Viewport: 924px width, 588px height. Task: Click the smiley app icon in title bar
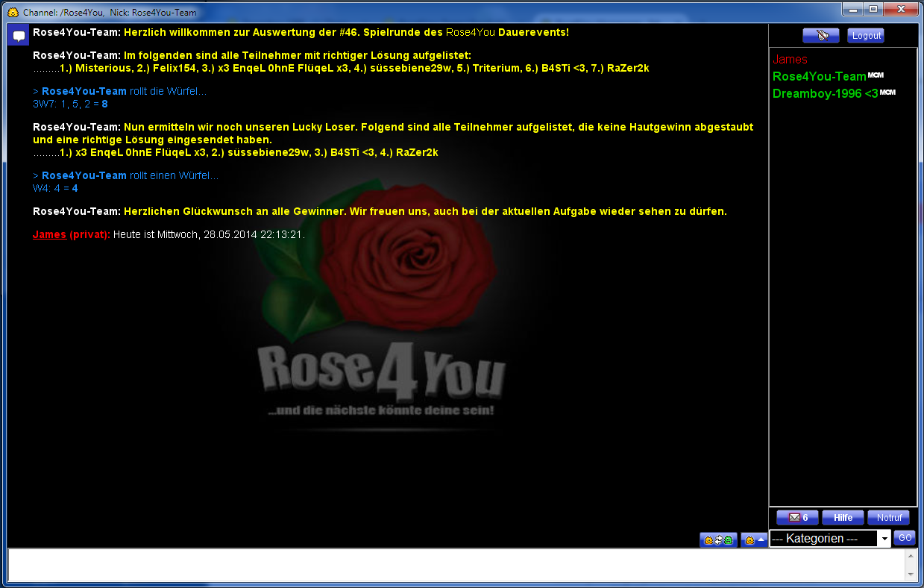(13, 12)
